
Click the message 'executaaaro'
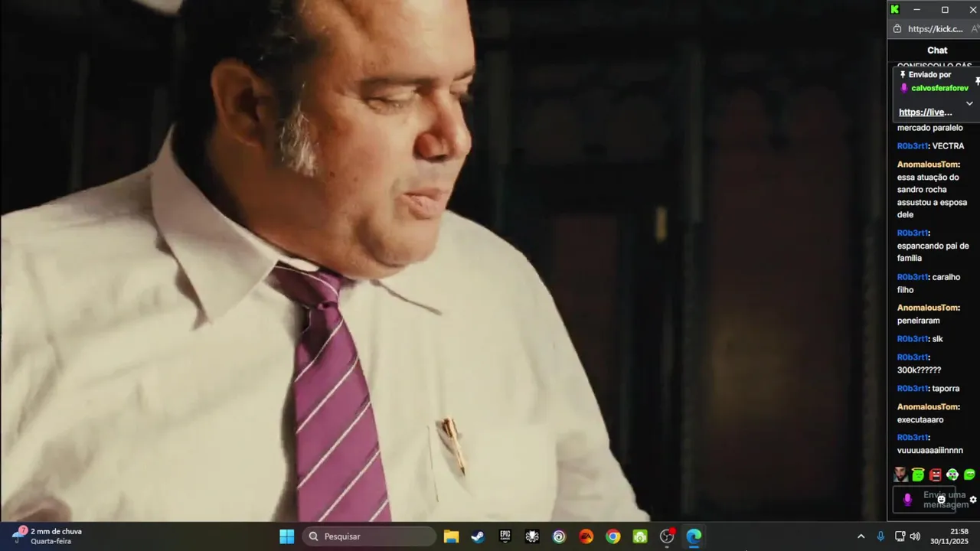click(x=920, y=420)
